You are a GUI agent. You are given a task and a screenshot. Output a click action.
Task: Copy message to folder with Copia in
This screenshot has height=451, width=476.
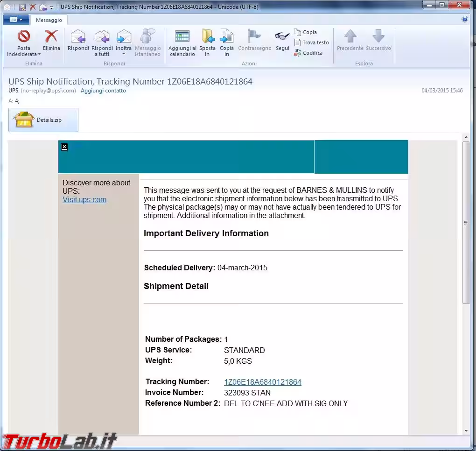pos(227,42)
